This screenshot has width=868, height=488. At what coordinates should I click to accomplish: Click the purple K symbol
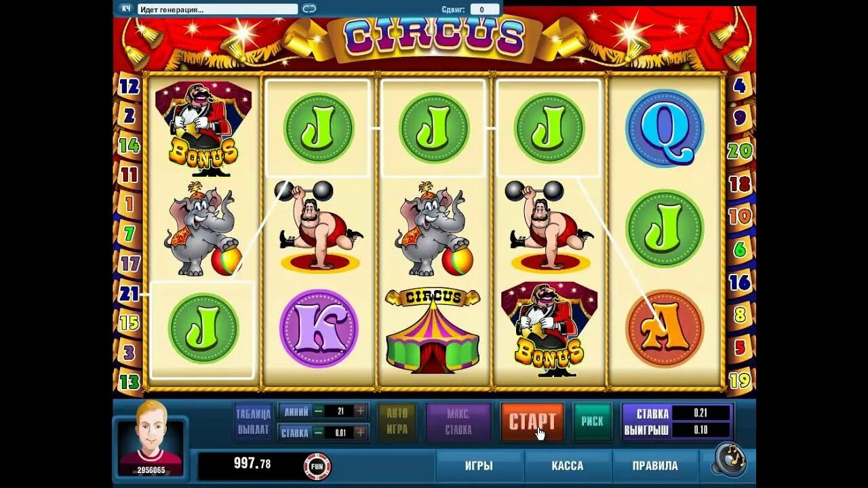[319, 329]
